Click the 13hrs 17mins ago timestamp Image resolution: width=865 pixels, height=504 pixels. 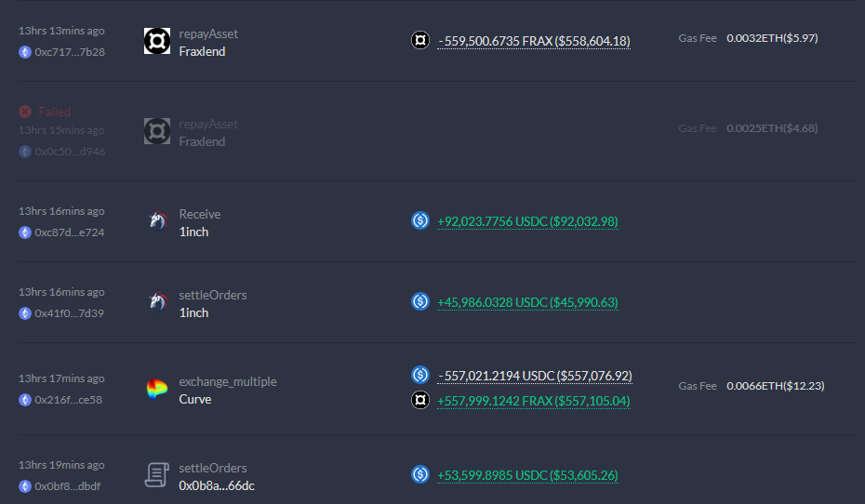coord(61,378)
